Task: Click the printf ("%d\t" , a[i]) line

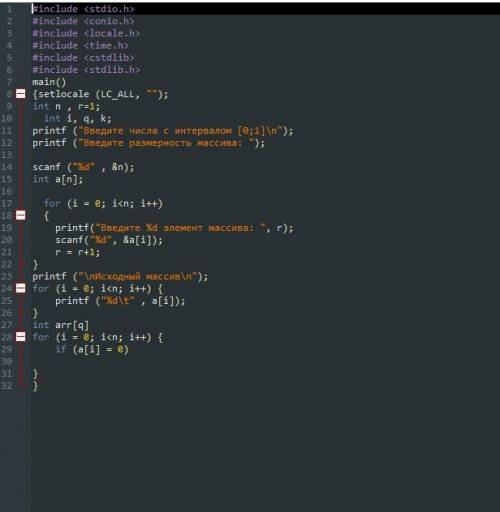Action: pos(120,301)
